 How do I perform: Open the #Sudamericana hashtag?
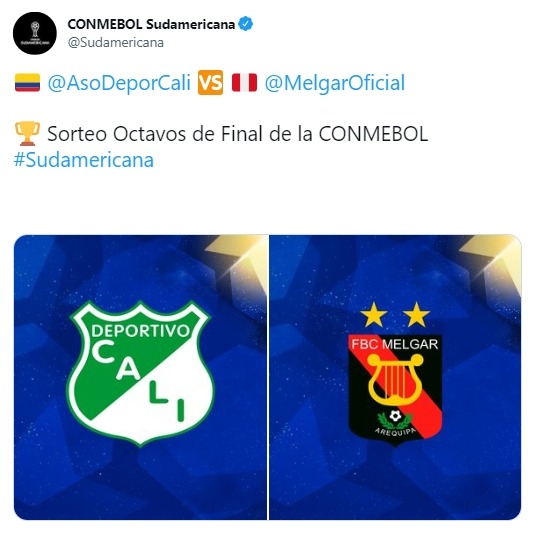click(84, 160)
